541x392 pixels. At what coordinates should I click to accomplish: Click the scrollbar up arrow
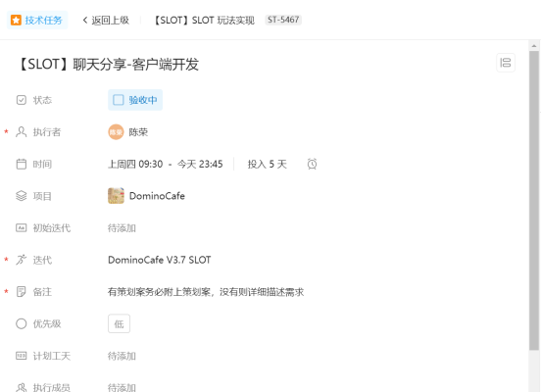(534, 45)
